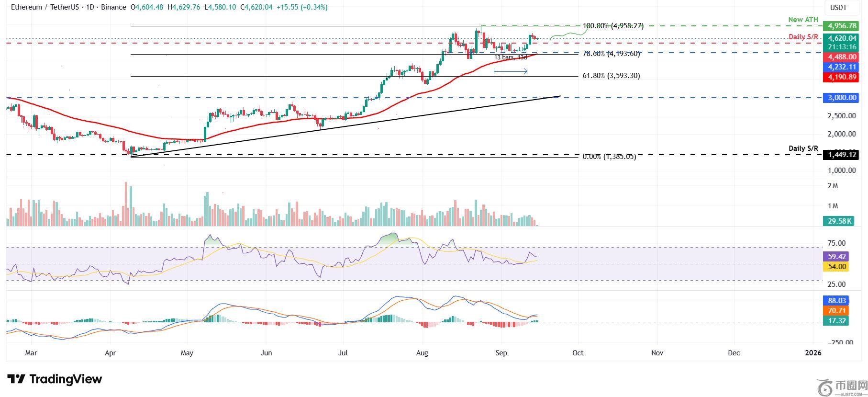Click the yellow RSI average 54.00 label
868x397 pixels.
[835, 267]
